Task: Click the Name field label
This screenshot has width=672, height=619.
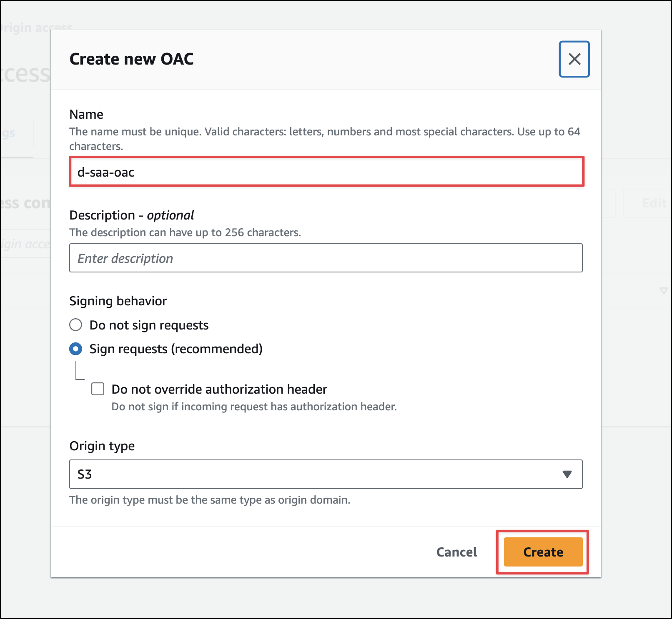Action: click(86, 114)
